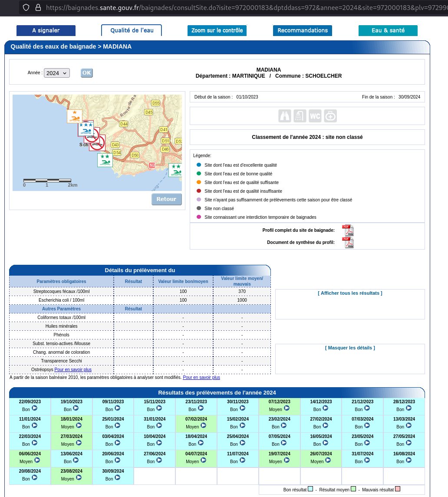Show sample details for 20/08/2024
The image size is (448, 497).
35,477
